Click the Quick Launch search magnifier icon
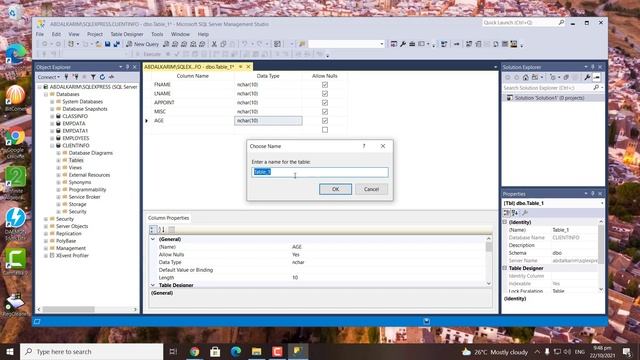The width and height of the screenshot is (640, 360). [x=561, y=22]
